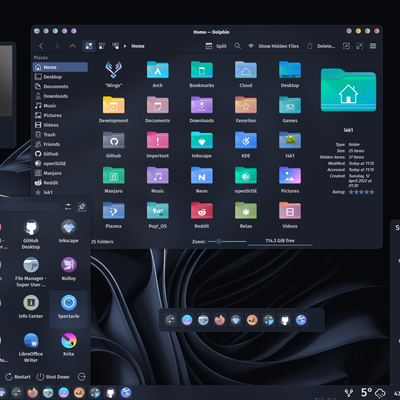
Task: Go back in Dolphin navigation
Action: 41,46
